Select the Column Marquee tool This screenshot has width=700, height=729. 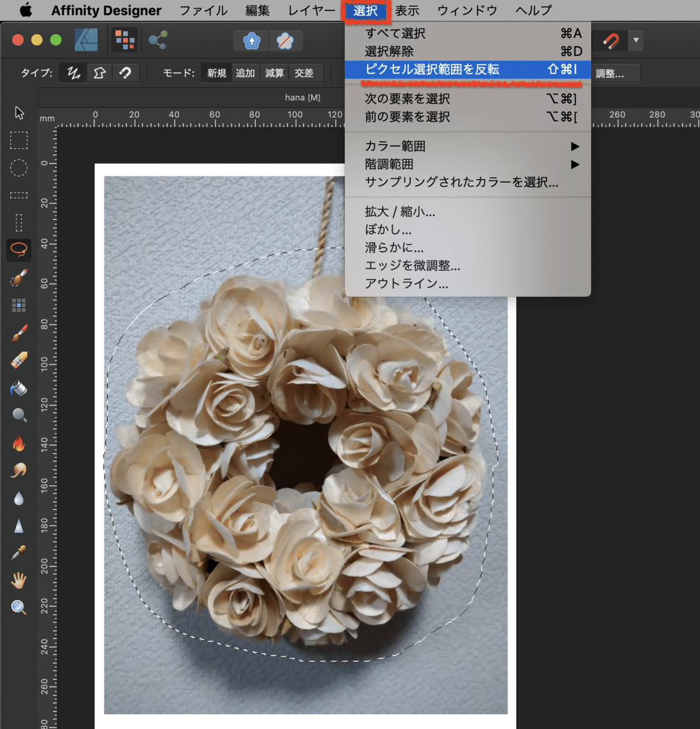[19, 222]
